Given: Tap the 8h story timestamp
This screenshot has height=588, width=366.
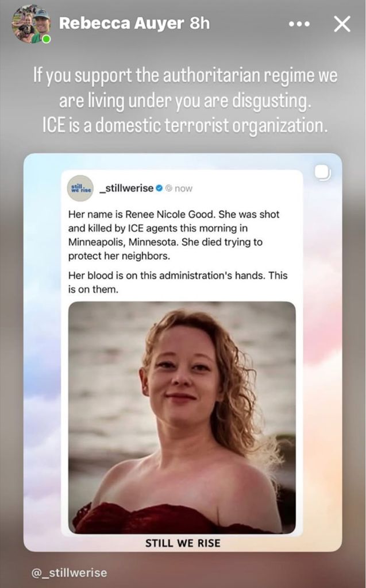Looking at the screenshot, I should [200, 24].
